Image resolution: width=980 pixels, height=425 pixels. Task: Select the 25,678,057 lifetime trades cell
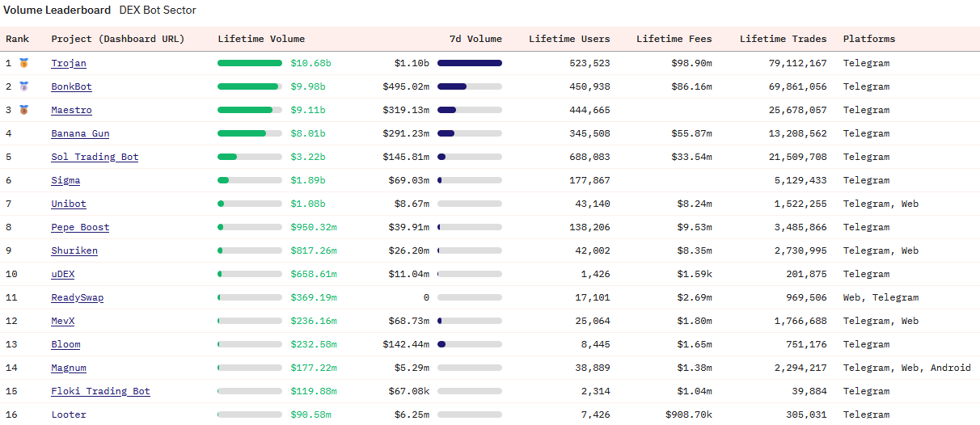point(797,110)
